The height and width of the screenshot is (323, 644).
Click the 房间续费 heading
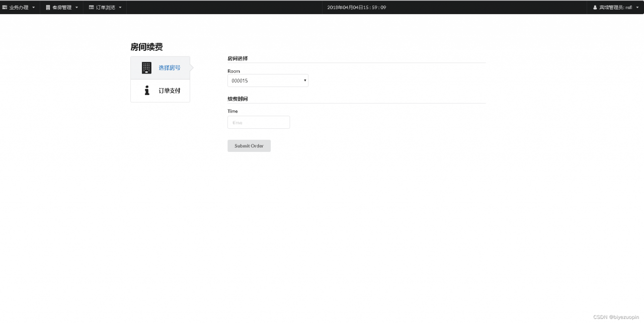point(146,47)
